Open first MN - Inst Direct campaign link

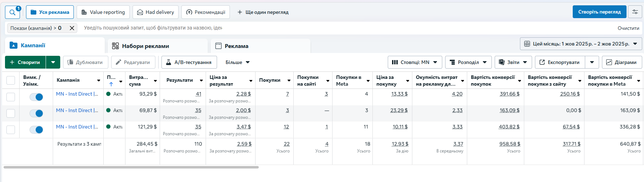tap(77, 94)
